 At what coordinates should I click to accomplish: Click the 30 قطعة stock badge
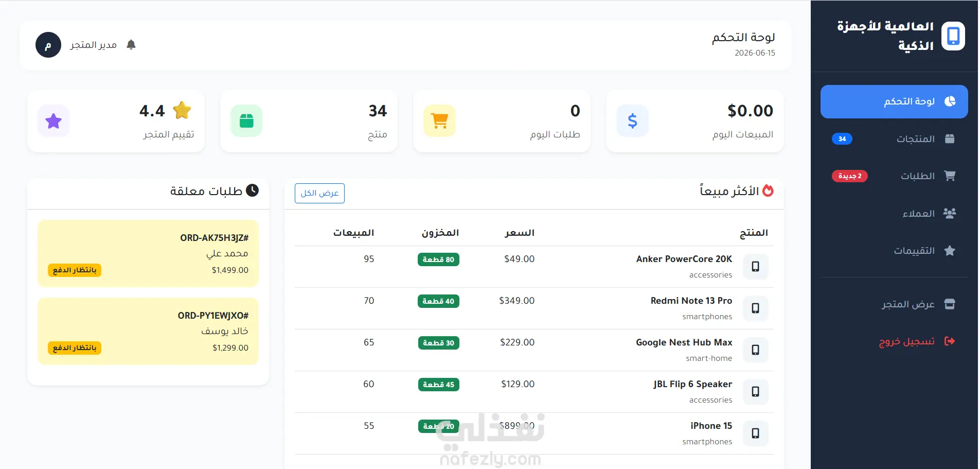coord(438,343)
